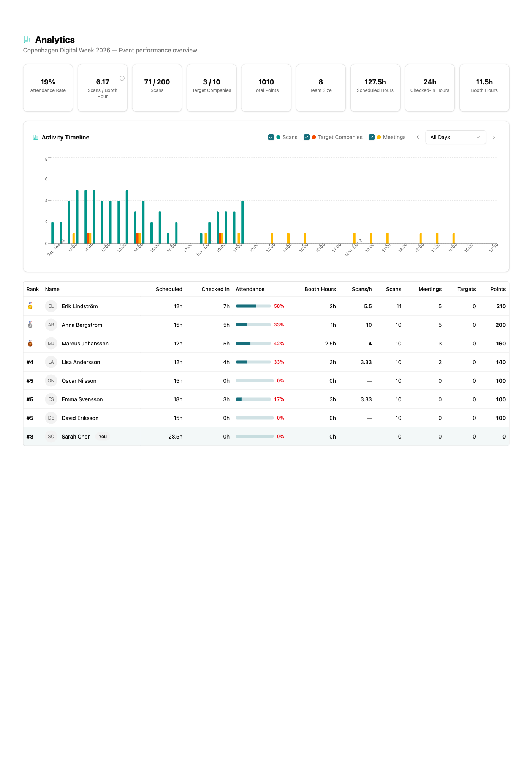Sort by Rank column header
This screenshot has width=532, height=760.
33,289
